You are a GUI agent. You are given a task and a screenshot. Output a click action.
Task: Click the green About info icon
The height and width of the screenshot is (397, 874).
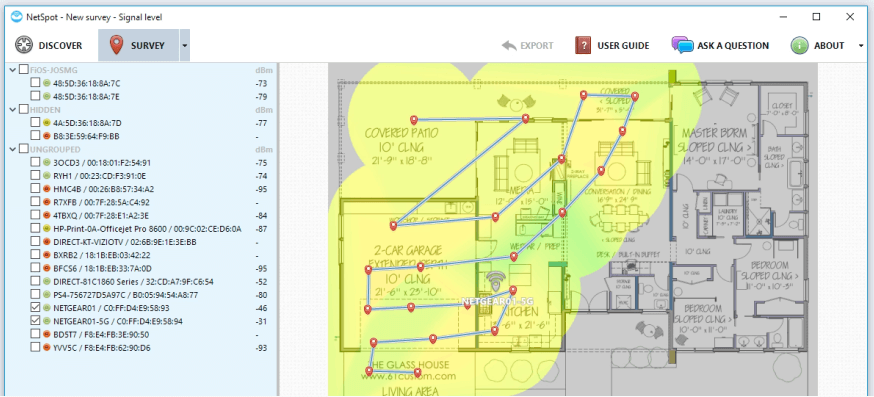click(799, 46)
